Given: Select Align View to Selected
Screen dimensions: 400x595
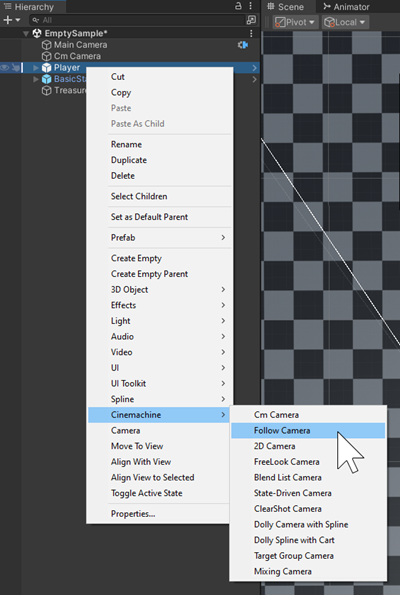Looking at the screenshot, I should coord(160,477).
